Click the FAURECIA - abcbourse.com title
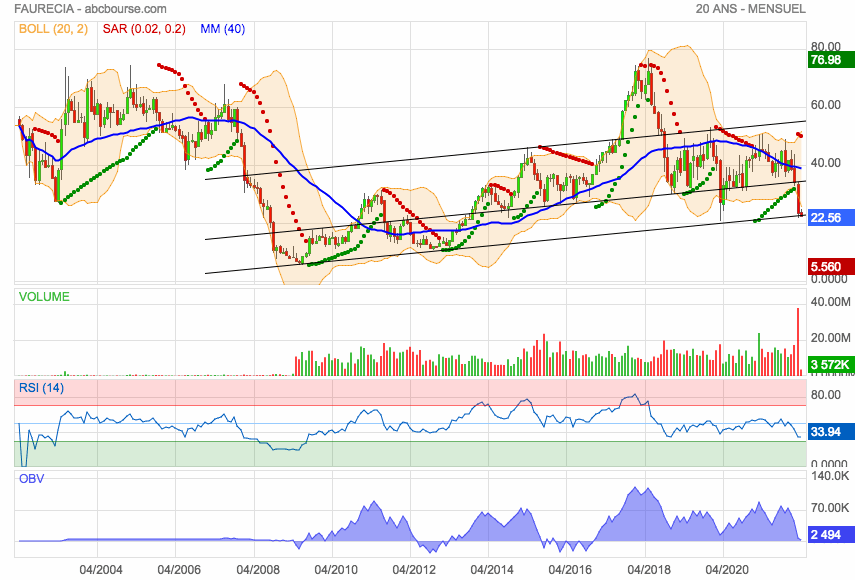855x580 pixels. click(90, 9)
